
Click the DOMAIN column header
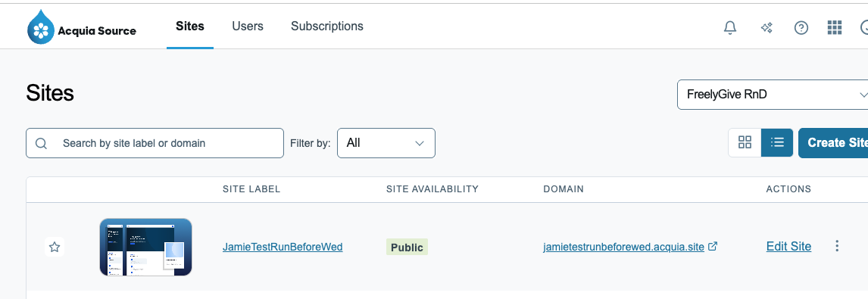coord(564,188)
